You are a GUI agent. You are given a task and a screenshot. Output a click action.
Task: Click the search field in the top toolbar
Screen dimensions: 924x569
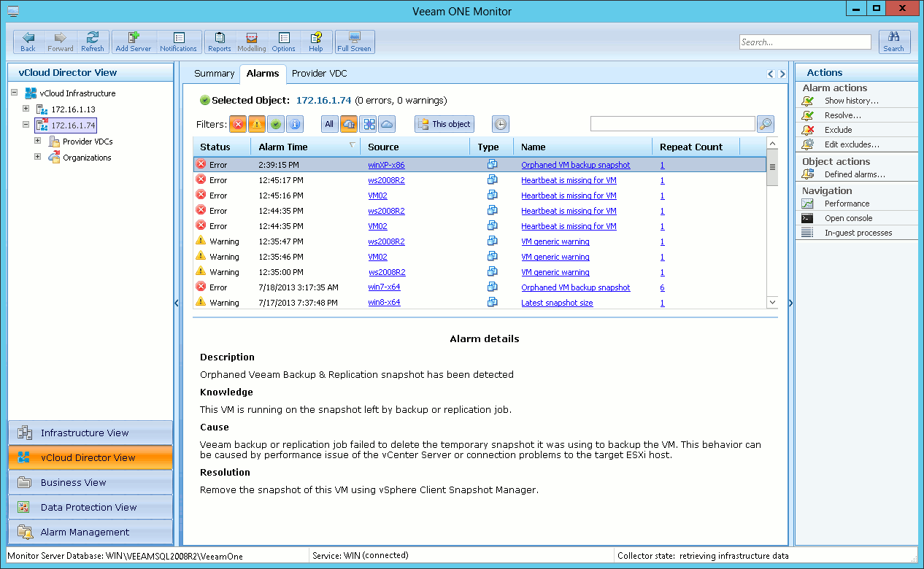804,42
